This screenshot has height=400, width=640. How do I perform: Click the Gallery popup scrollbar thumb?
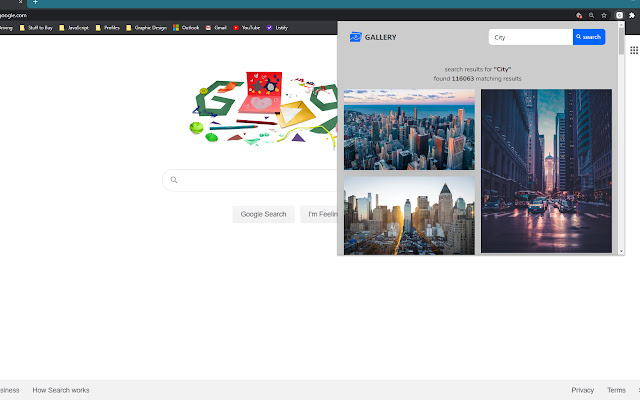pyautogui.click(x=621, y=41)
